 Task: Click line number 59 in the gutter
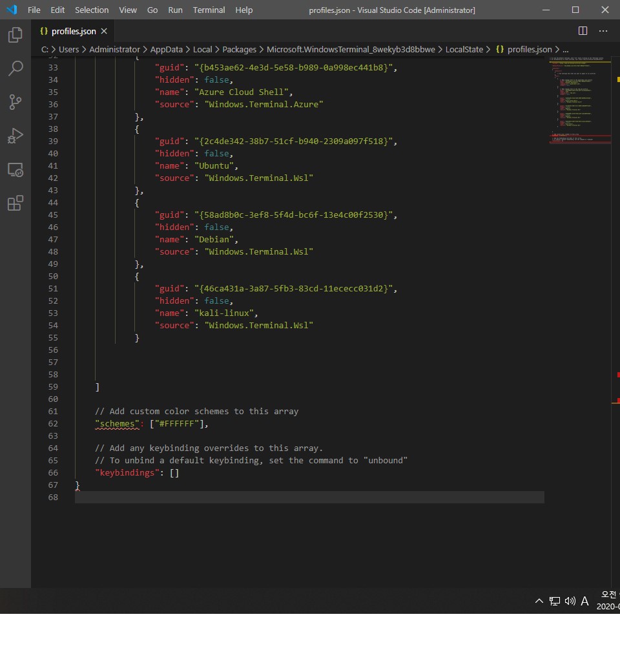pyautogui.click(x=53, y=386)
